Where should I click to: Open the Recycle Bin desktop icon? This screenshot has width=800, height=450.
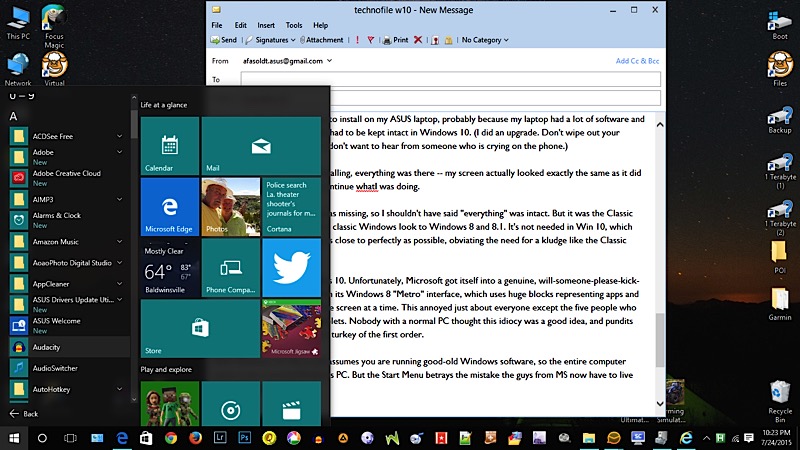pyautogui.click(x=780, y=401)
